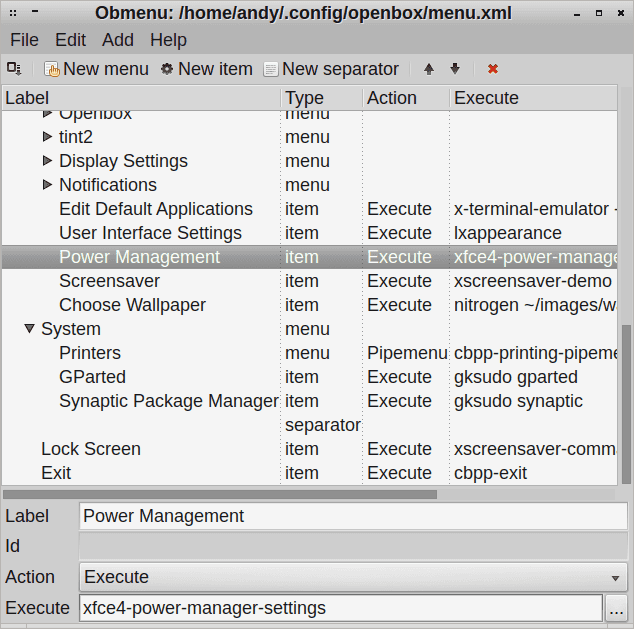Expand the tint2 submenu
This screenshot has width=634, height=629.
point(47,137)
